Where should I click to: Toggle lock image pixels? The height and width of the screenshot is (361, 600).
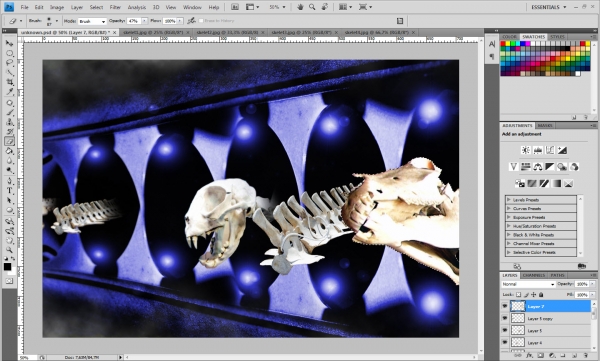pyautogui.click(x=526, y=294)
